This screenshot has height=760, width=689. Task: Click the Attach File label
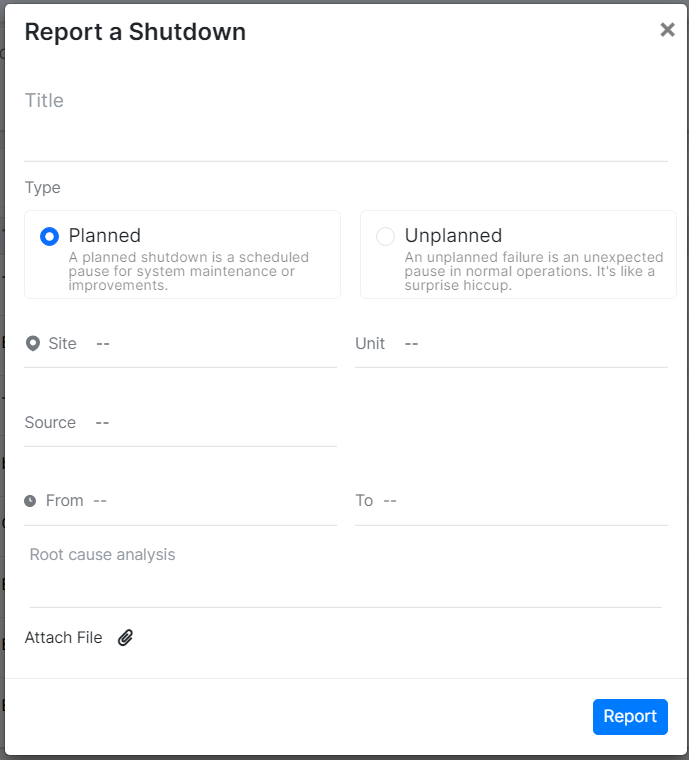[63, 637]
